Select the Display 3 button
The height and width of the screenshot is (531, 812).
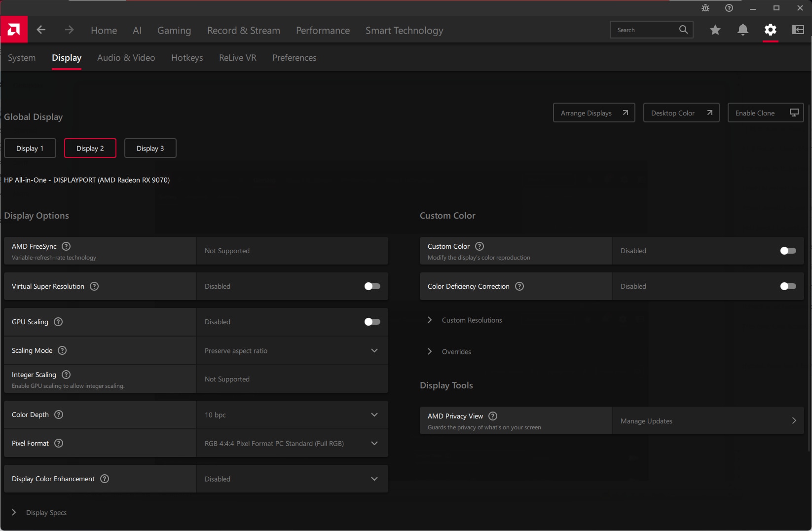pyautogui.click(x=150, y=149)
